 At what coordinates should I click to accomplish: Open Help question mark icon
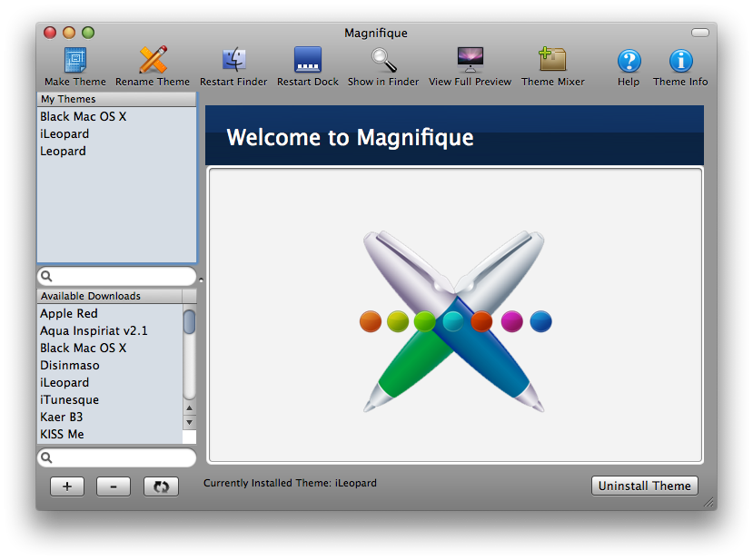tap(629, 61)
